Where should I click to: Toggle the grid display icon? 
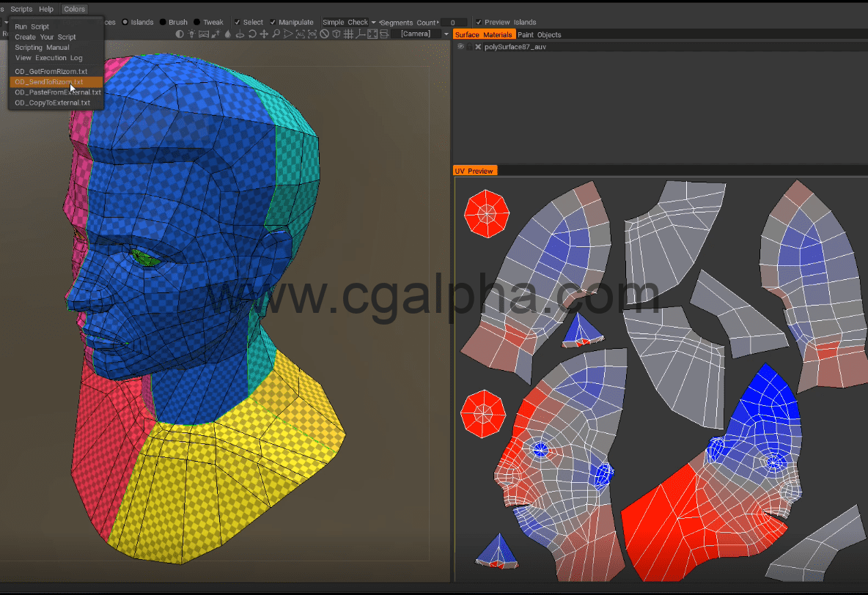(x=348, y=34)
